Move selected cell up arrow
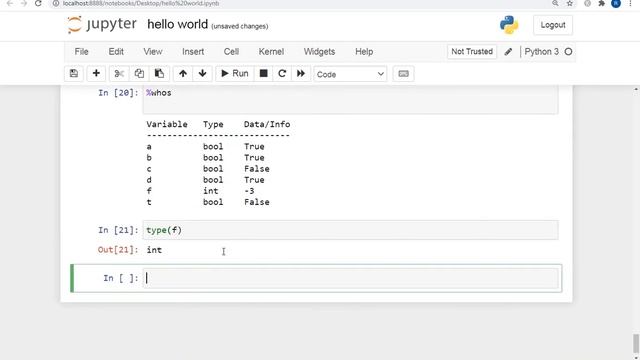 [183, 73]
